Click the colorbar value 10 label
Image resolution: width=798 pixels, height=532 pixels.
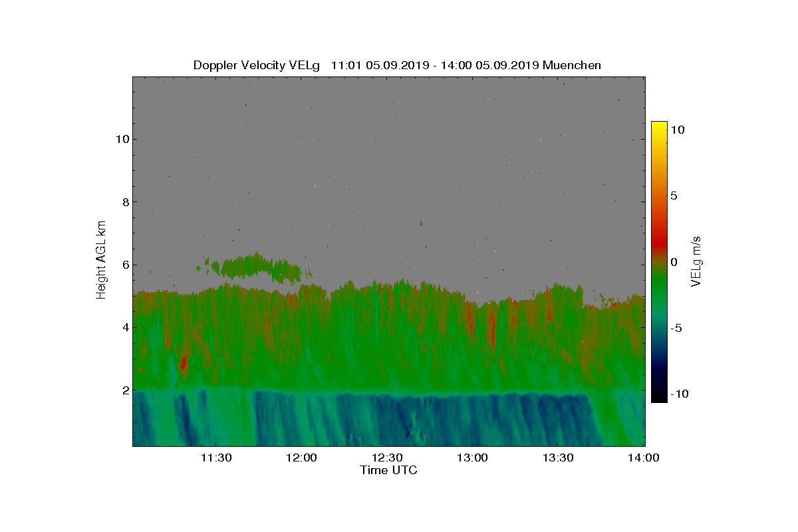[x=678, y=130]
